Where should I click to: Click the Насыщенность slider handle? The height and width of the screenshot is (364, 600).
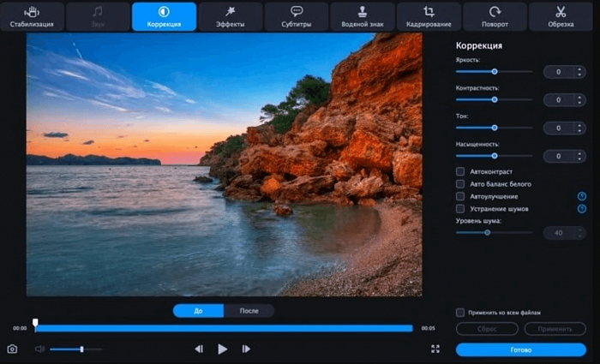[495, 156]
